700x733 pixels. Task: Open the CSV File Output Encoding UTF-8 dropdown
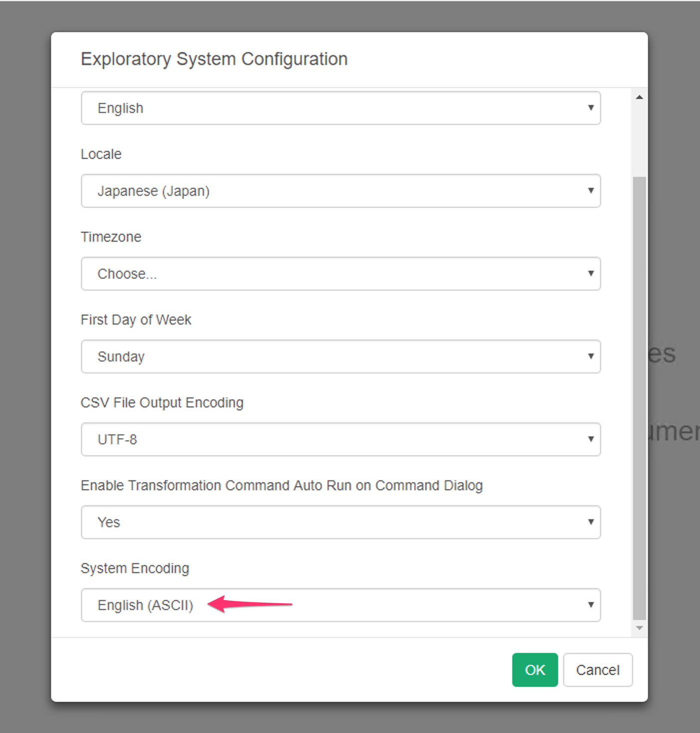(x=341, y=439)
